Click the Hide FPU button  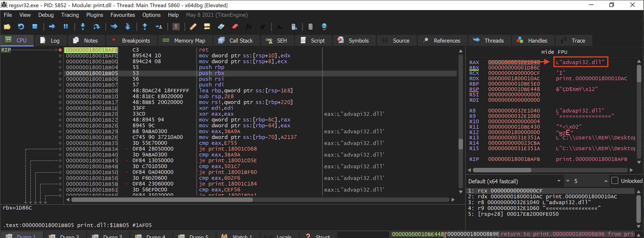tap(554, 52)
